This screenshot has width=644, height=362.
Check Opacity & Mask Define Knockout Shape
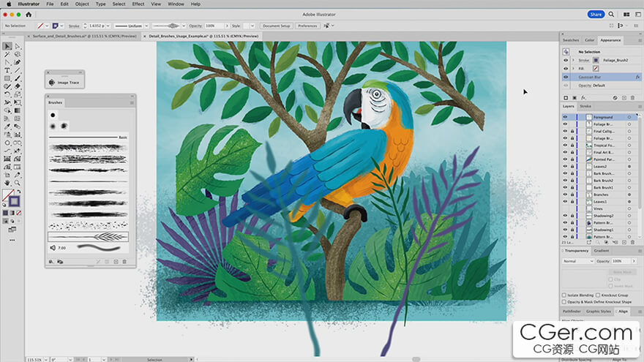click(564, 302)
